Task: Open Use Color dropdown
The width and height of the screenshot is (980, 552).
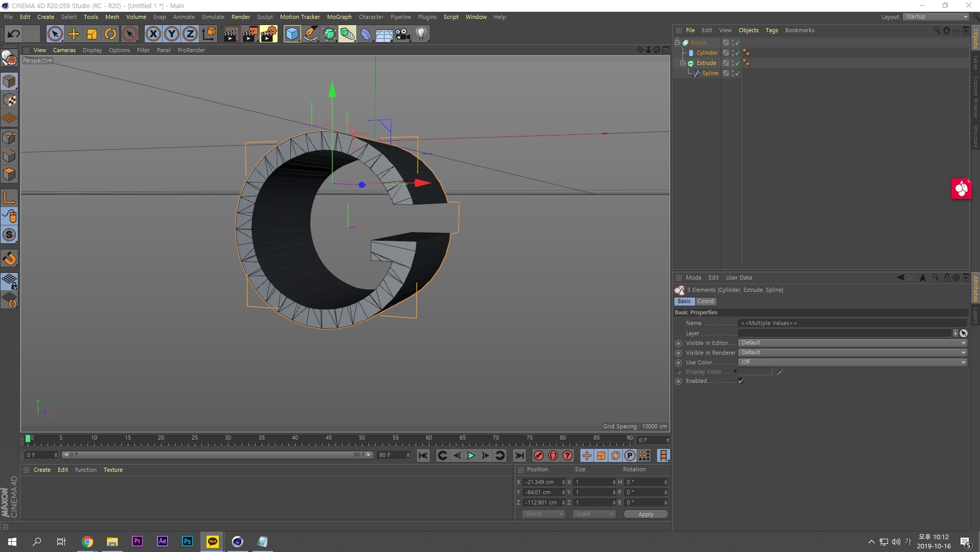Action: pos(853,362)
